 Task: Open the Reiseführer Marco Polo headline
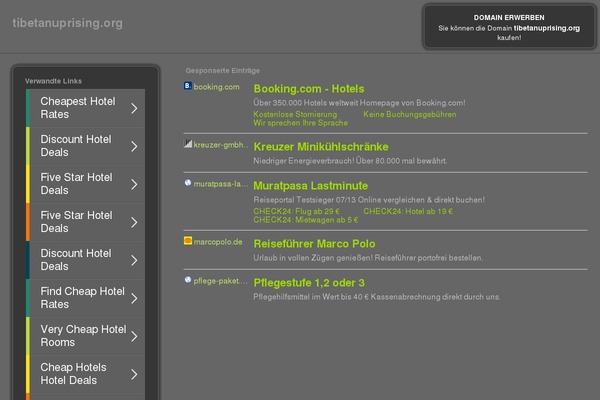[x=314, y=244]
